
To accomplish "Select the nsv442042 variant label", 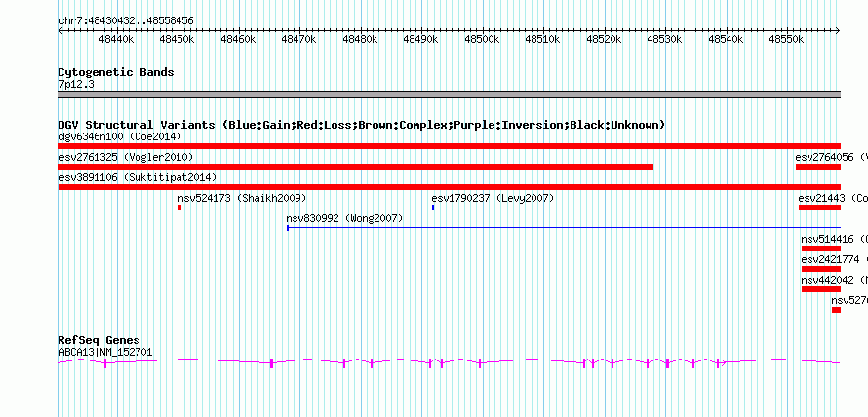I will (x=828, y=280).
